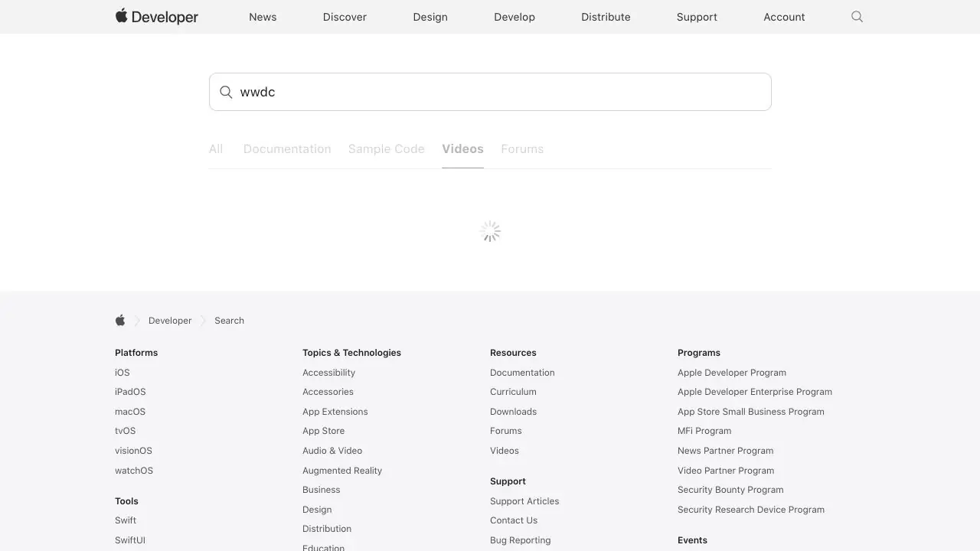This screenshot has height=551, width=980.
Task: Open the App Extensions topic link
Action: (x=335, y=412)
